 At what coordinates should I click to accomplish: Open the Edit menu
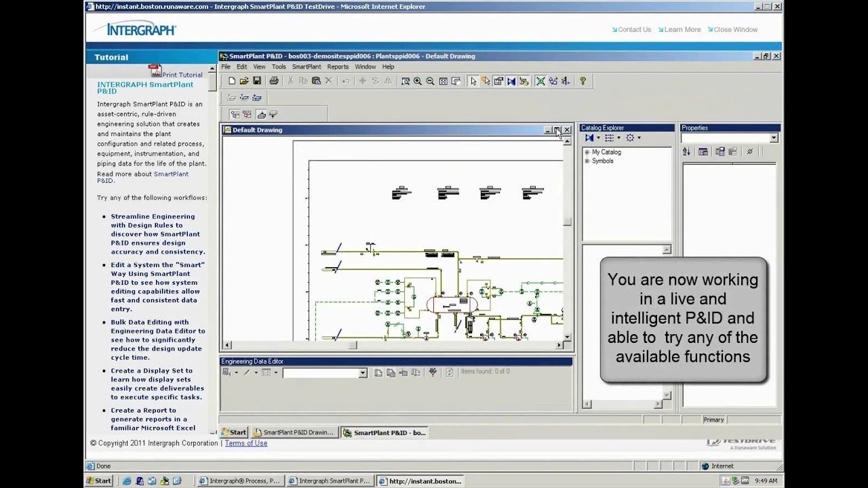[x=241, y=67]
